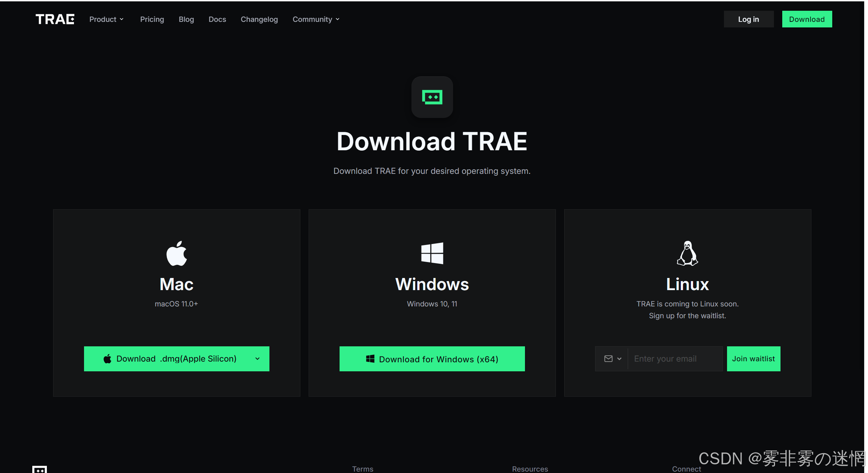
Task: Click the Linux penguin icon
Action: pos(687,253)
